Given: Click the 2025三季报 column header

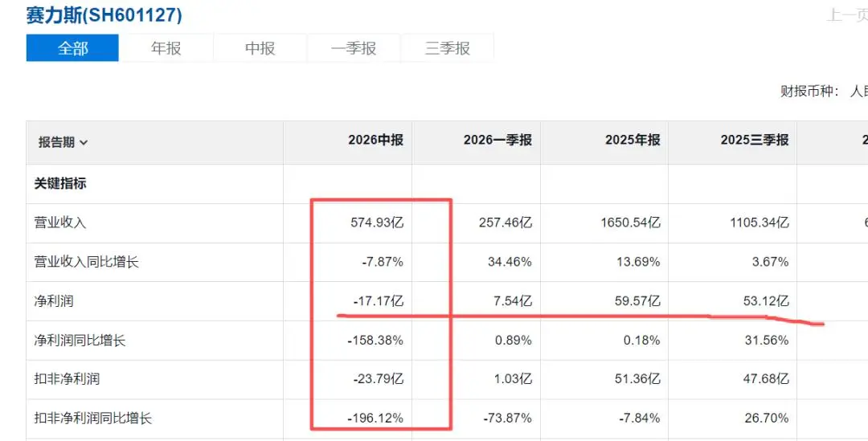Looking at the screenshot, I should click(755, 140).
